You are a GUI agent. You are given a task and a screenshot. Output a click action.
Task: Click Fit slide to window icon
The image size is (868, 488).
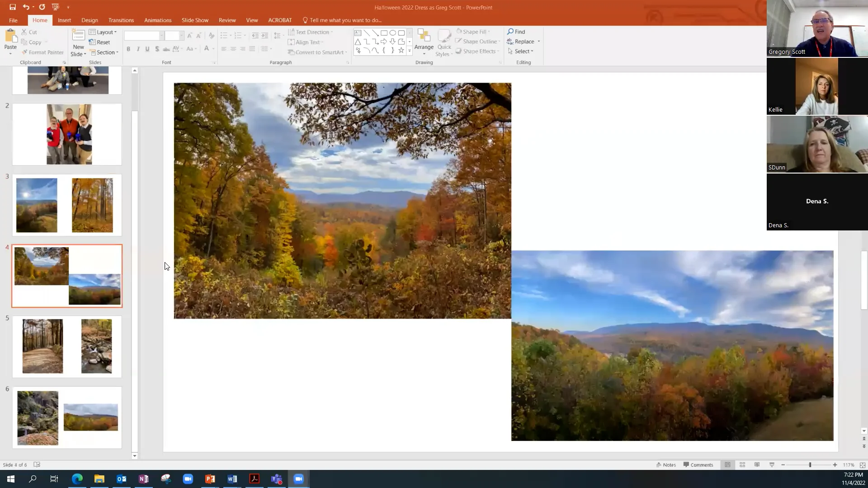pos(862,465)
